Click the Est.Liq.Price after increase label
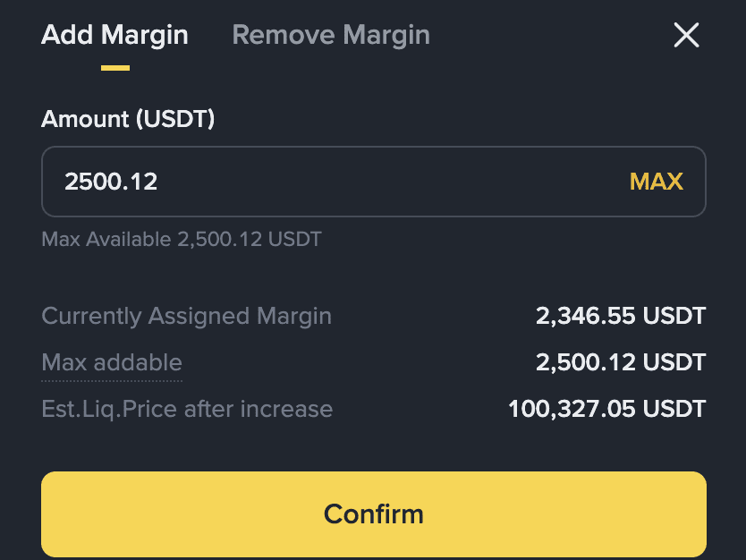The width and height of the screenshot is (746, 560). click(187, 410)
